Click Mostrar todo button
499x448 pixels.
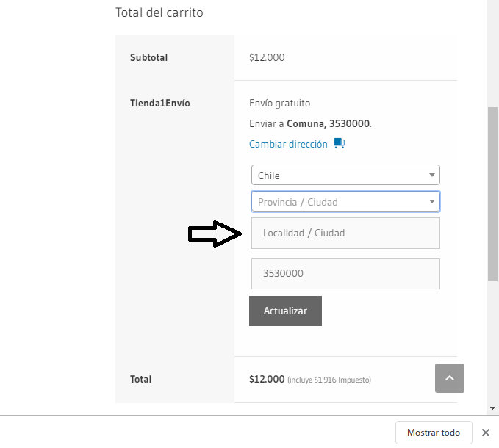(x=434, y=433)
